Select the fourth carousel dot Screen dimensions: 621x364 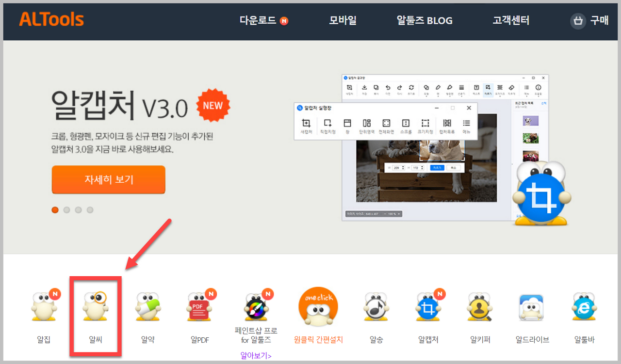[x=90, y=210]
